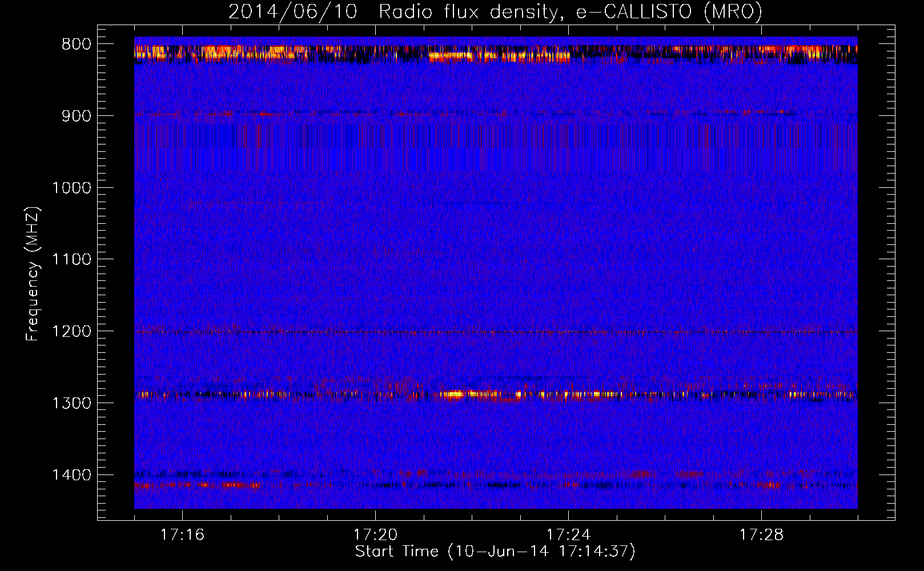Click the 17:24 time tick label
This screenshot has height=571, width=924.
[568, 535]
